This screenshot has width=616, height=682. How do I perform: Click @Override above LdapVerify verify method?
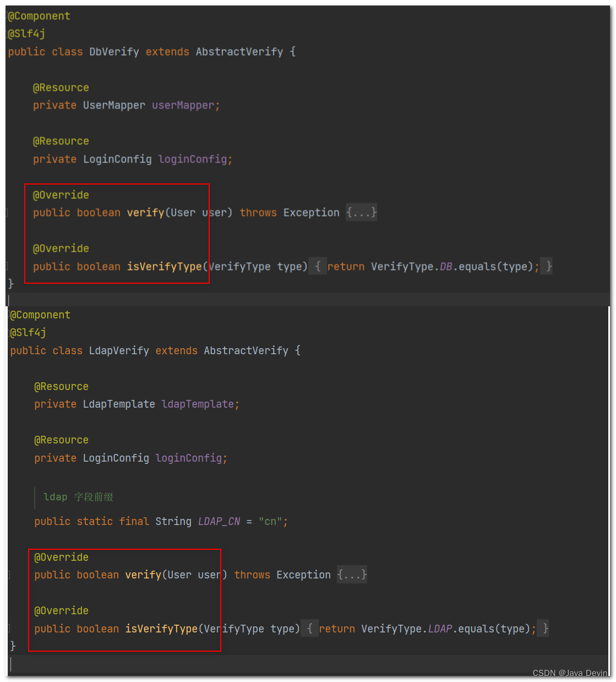click(62, 557)
